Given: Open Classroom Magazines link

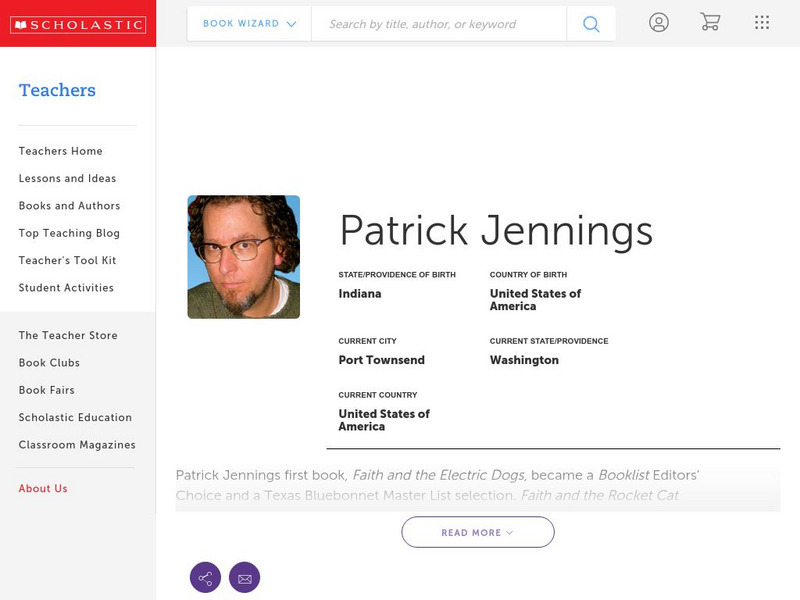Looking at the screenshot, I should click(77, 445).
